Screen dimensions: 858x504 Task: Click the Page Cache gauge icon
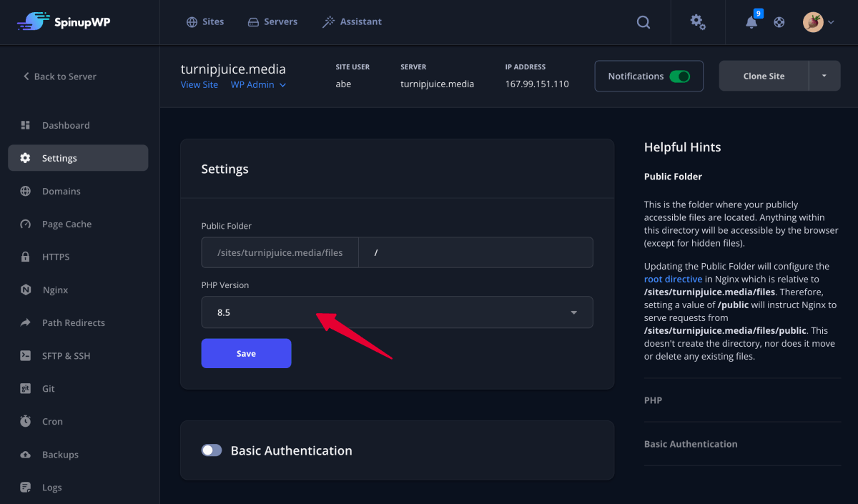(x=26, y=224)
